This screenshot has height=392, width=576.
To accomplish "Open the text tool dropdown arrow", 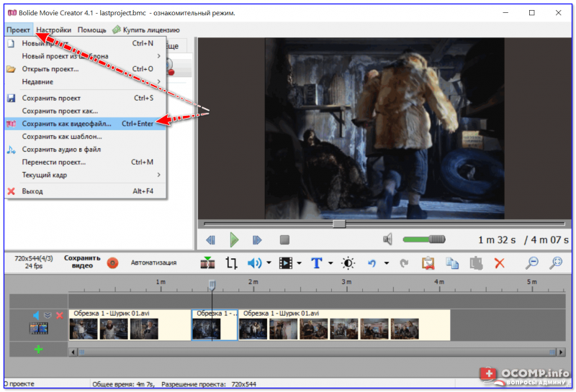I will (330, 263).
